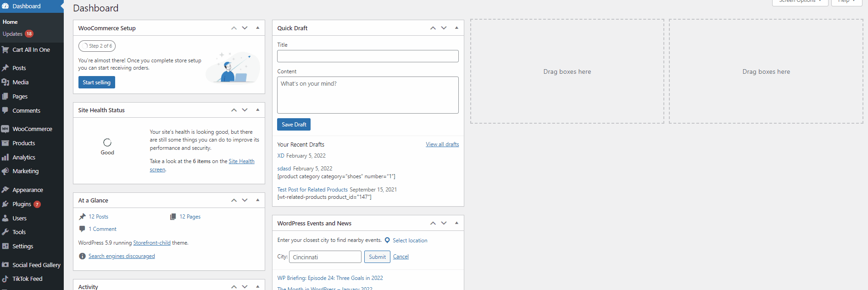This screenshot has height=290, width=868.
Task: Click the info icon next to Search engines discouraged
Action: 82,256
